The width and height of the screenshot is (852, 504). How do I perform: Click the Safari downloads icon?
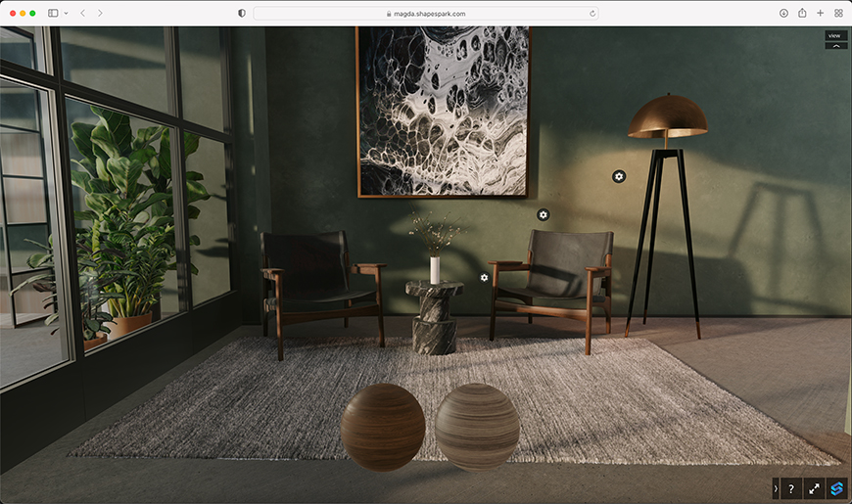point(783,13)
